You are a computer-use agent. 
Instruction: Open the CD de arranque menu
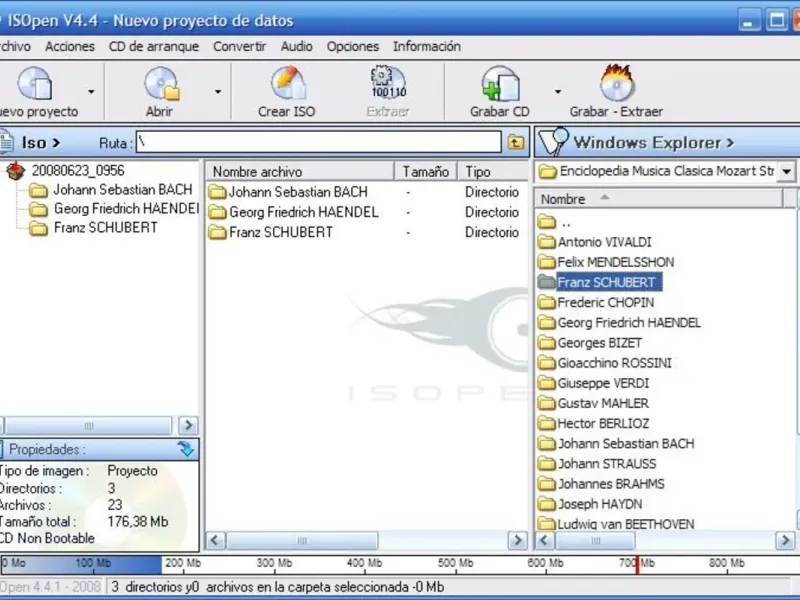pyautogui.click(x=154, y=46)
